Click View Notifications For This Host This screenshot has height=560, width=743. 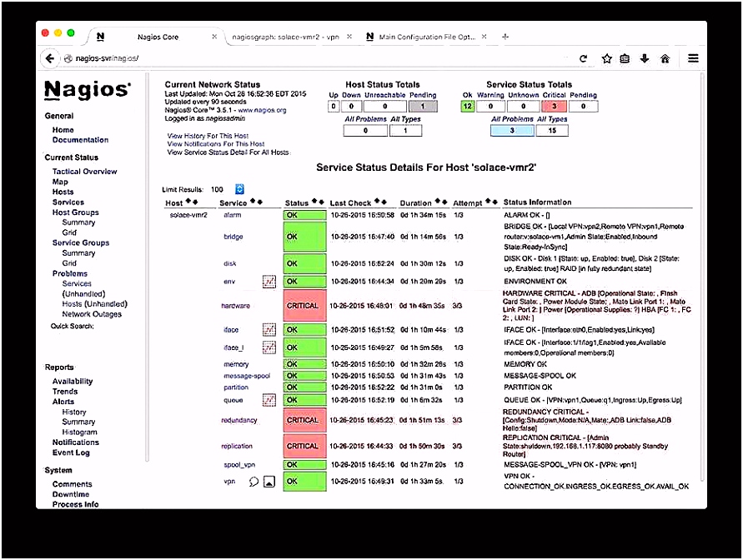click(x=216, y=144)
